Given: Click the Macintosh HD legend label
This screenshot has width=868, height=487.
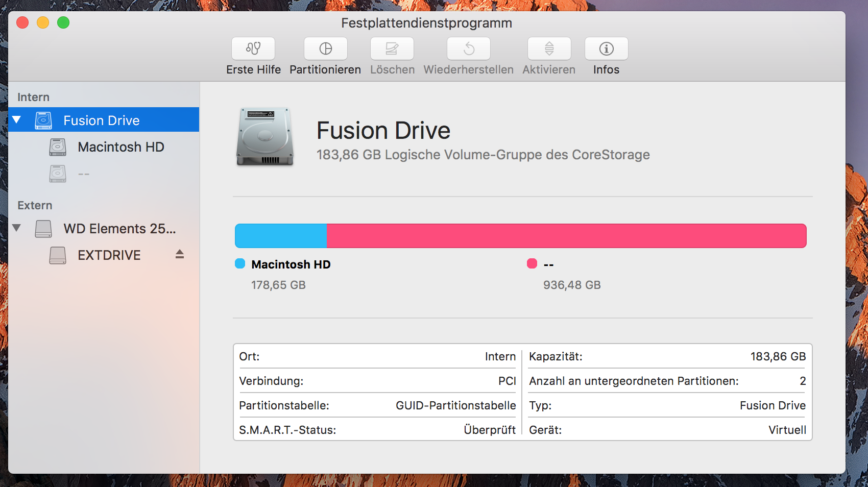Looking at the screenshot, I should point(292,264).
